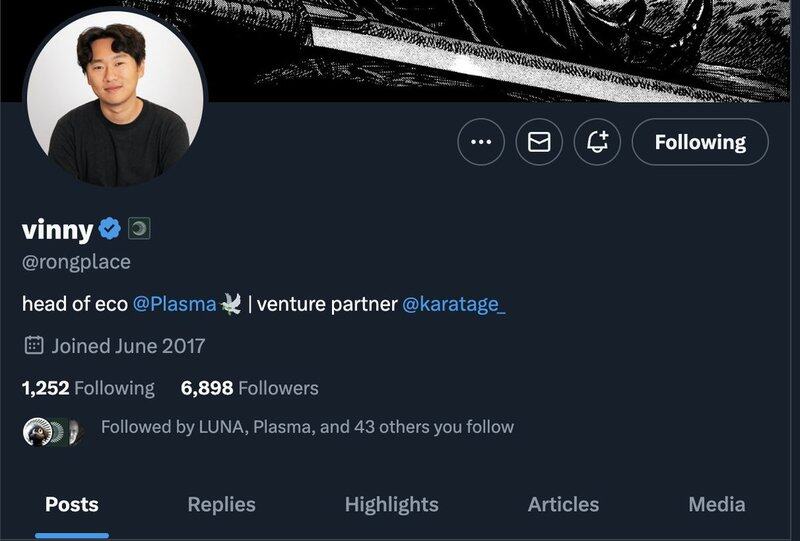Viewport: 800px width, 541px height.
Task: Click the envelope message icon
Action: click(539, 142)
